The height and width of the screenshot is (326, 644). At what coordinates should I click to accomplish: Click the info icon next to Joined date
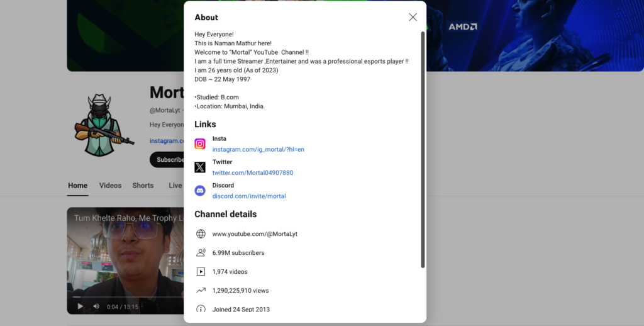[201, 309]
